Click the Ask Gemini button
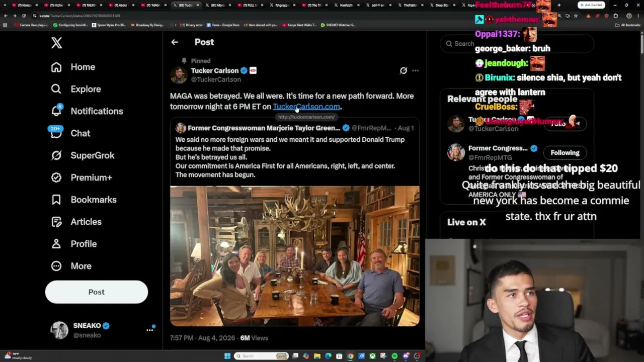The width and height of the screenshot is (644, 362). coord(591,5)
